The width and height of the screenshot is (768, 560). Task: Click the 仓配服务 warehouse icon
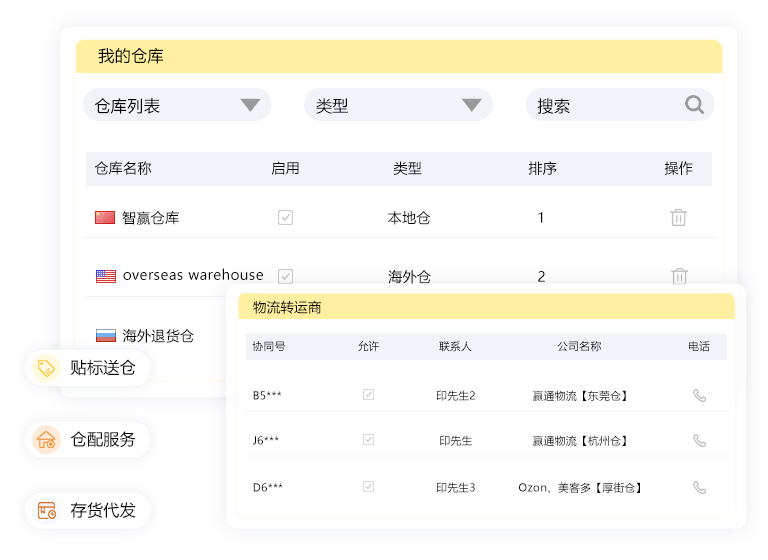click(x=46, y=439)
